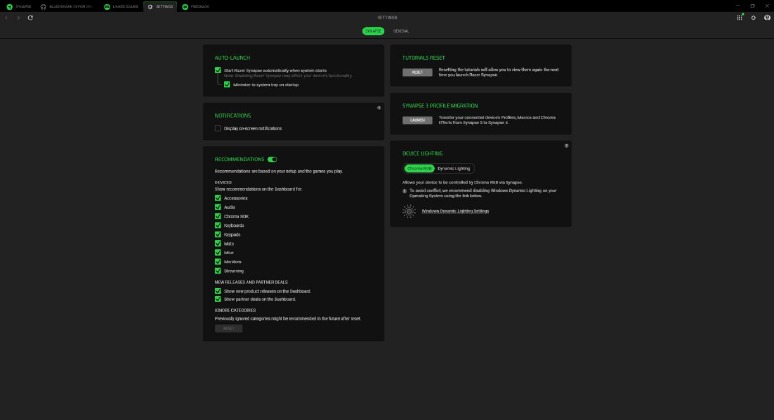Viewport: 774px width, 420px height.
Task: Click the Ignore Categories label
Action: click(235, 310)
